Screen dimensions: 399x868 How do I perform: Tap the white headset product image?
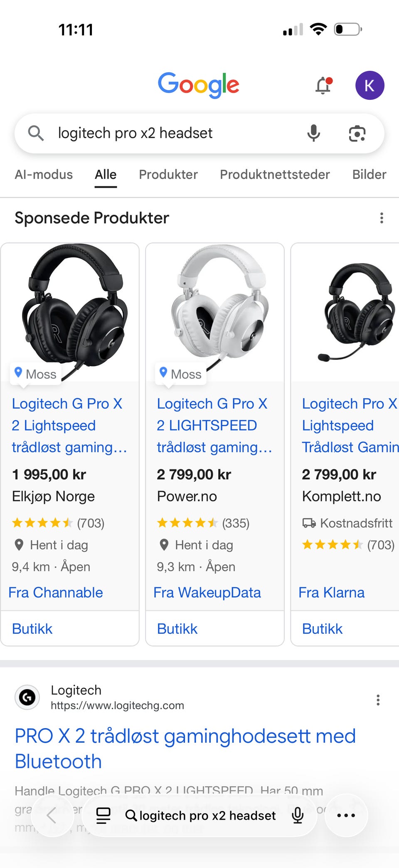coord(215,312)
